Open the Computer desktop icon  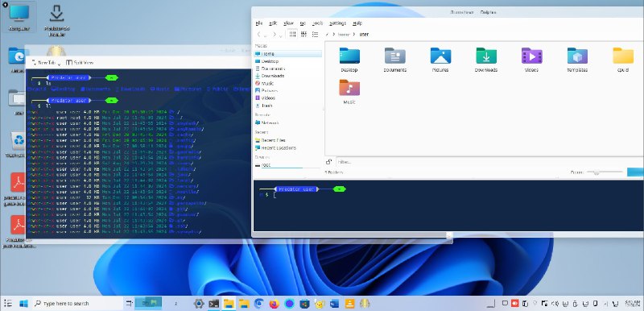(19, 17)
